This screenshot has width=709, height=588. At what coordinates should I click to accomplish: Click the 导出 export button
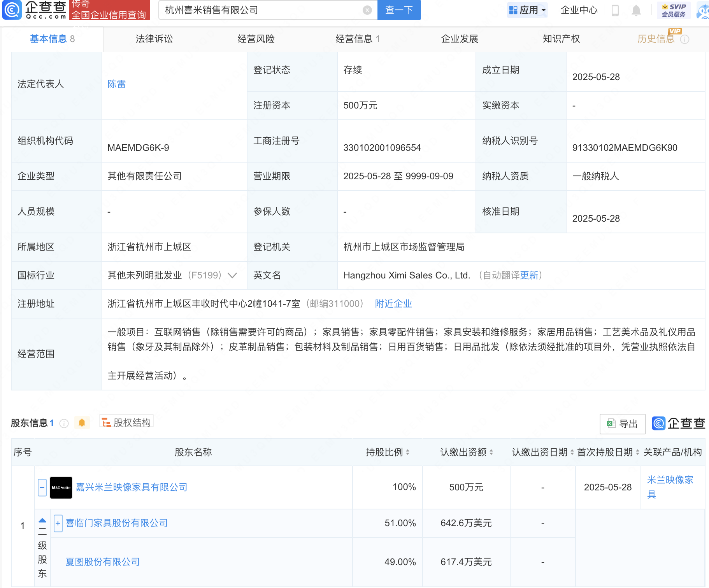[x=623, y=424]
